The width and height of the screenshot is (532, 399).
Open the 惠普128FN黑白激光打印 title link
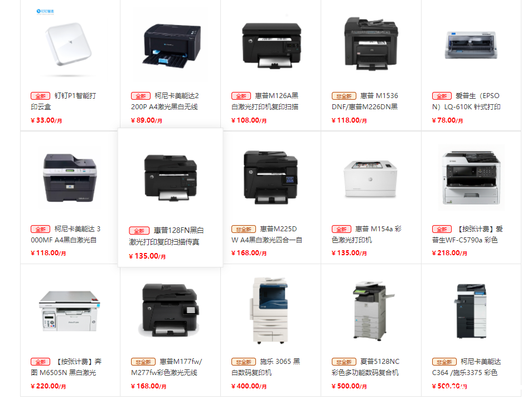pos(166,236)
